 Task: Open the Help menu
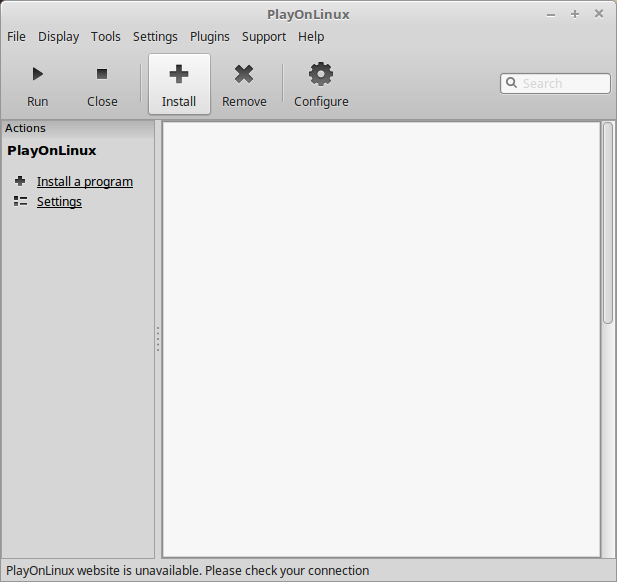click(x=311, y=37)
